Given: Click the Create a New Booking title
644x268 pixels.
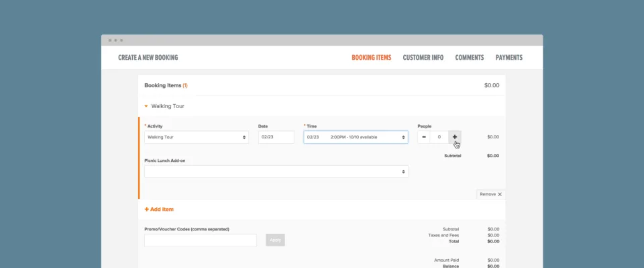Looking at the screenshot, I should coord(148,58).
